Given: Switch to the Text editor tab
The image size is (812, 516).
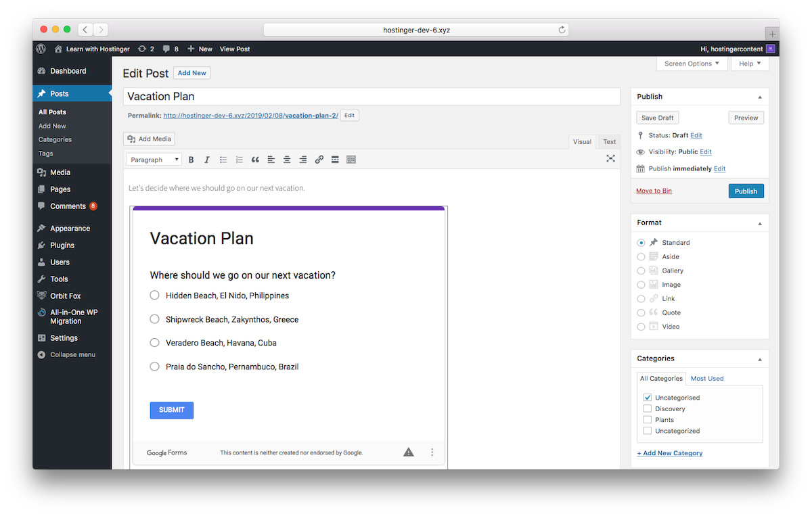Looking at the screenshot, I should [610, 142].
